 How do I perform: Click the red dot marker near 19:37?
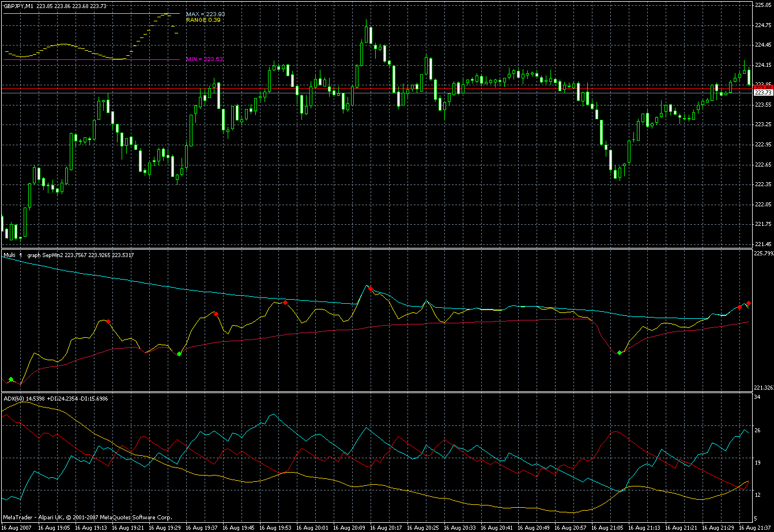[x=216, y=314]
